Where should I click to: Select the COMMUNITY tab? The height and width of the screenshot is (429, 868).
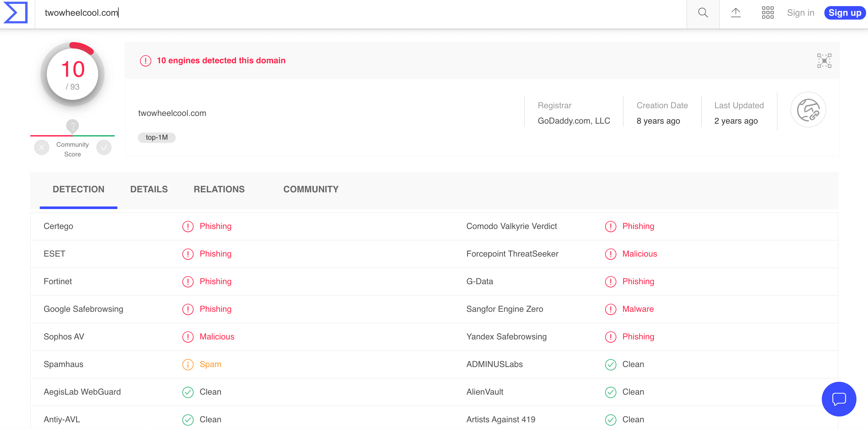(x=311, y=189)
